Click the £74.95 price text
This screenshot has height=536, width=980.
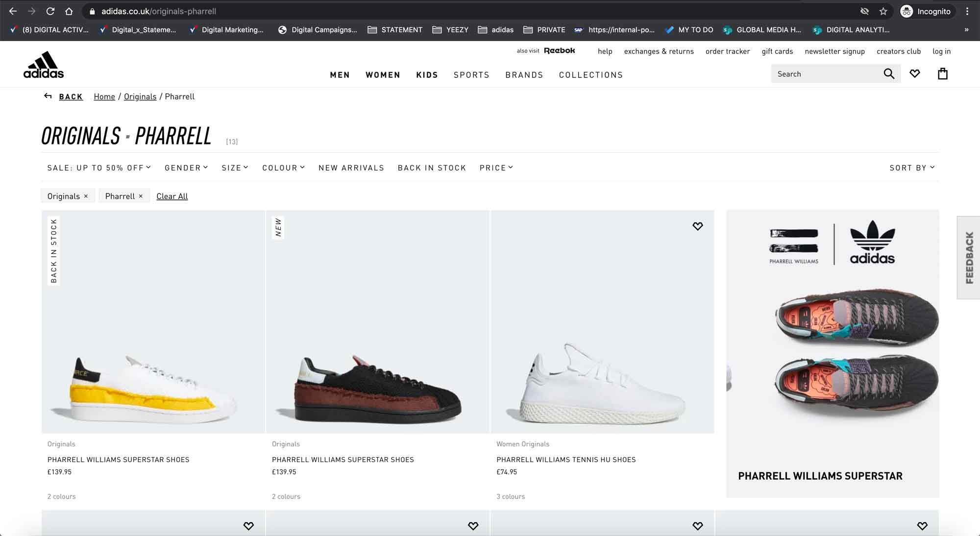tap(507, 472)
